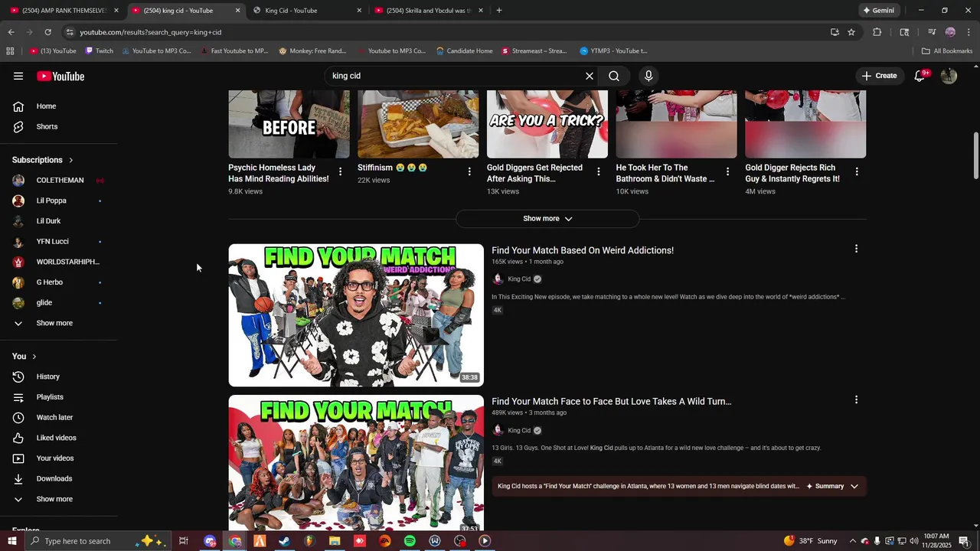Screen dimensions: 980x551
Task: Open options for Stiffinism short
Action: tap(469, 171)
